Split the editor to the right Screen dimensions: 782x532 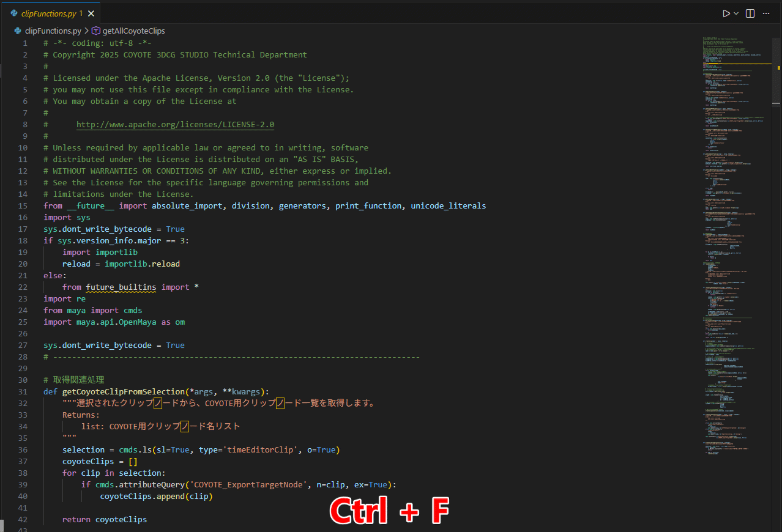(x=750, y=13)
